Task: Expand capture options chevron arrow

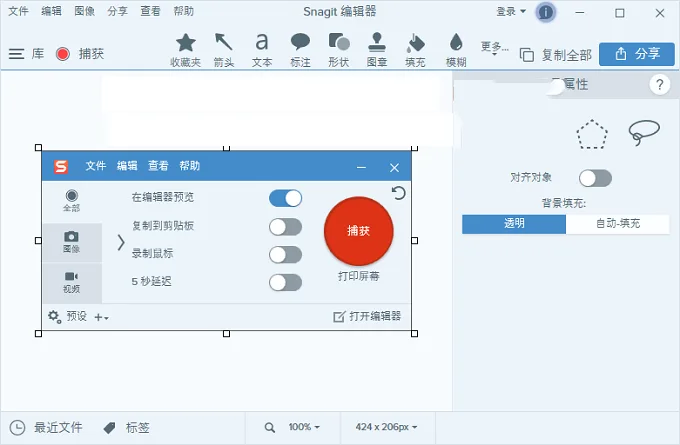Action: point(121,242)
